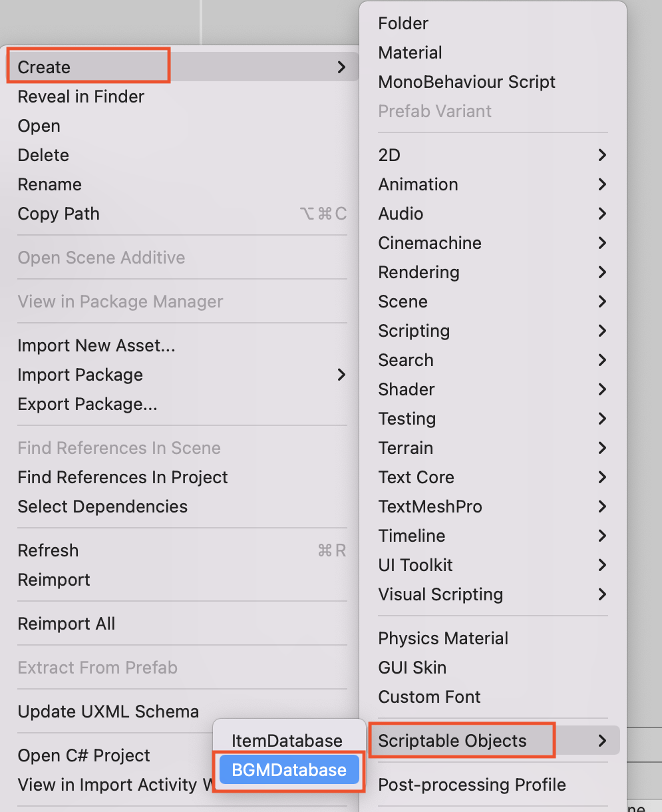Create a new Material asset
Image resolution: width=662 pixels, height=812 pixels.
[x=410, y=53]
